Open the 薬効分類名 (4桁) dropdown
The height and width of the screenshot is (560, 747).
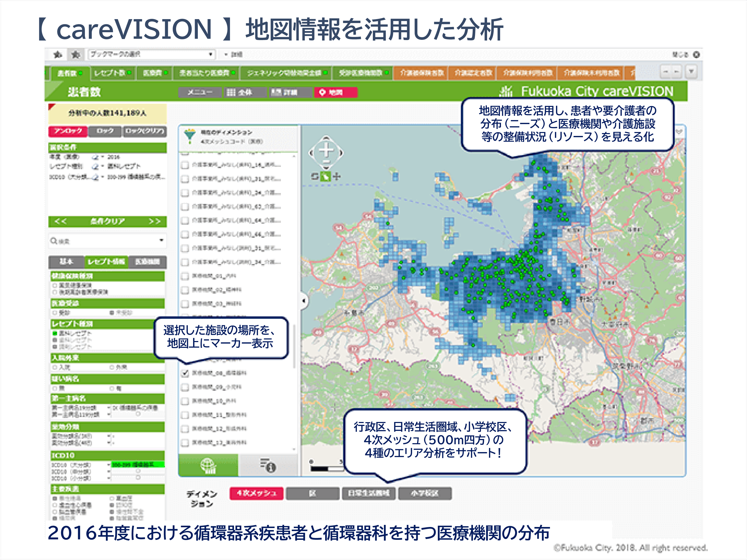coord(109,443)
